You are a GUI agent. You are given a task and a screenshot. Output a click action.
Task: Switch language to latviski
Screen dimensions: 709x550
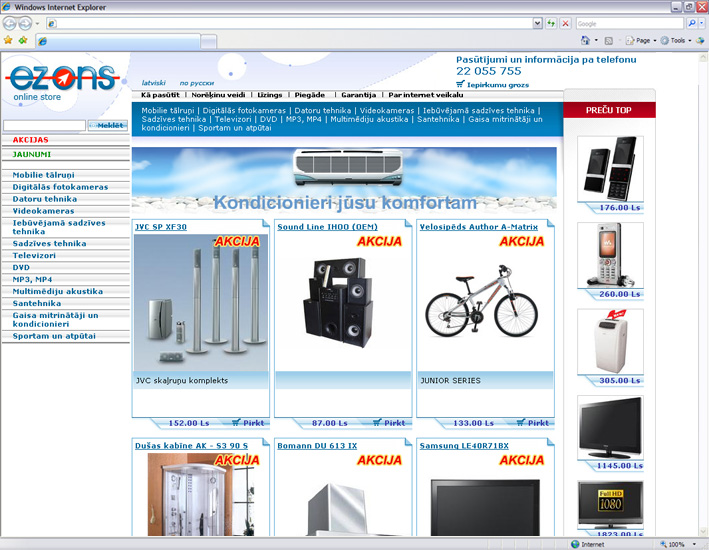pyautogui.click(x=153, y=83)
